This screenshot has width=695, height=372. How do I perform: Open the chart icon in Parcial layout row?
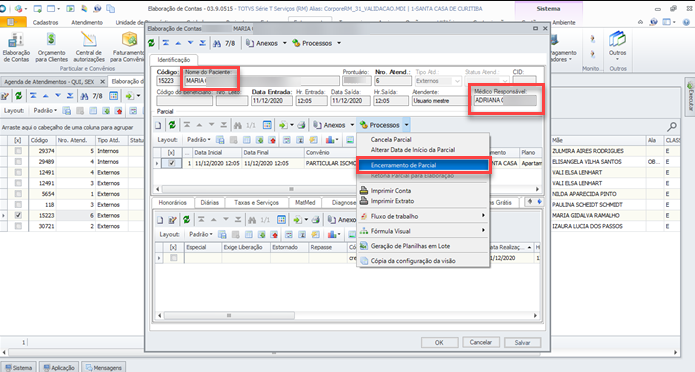(330, 140)
